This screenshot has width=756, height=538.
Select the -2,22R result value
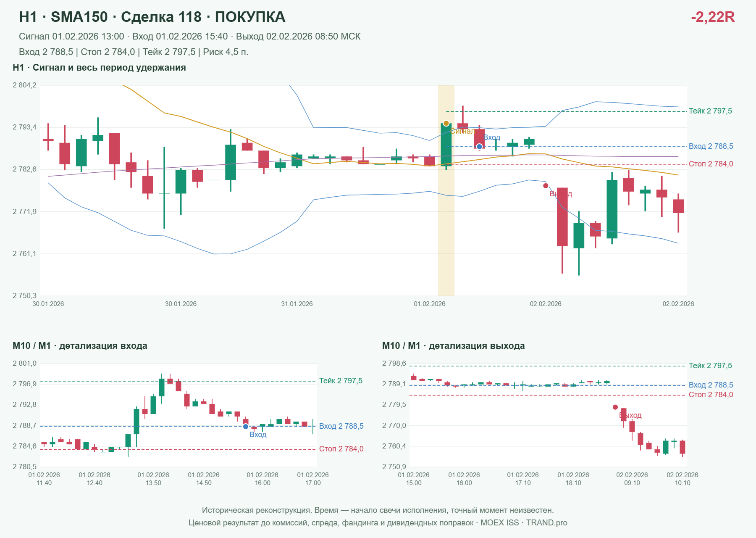point(713,17)
